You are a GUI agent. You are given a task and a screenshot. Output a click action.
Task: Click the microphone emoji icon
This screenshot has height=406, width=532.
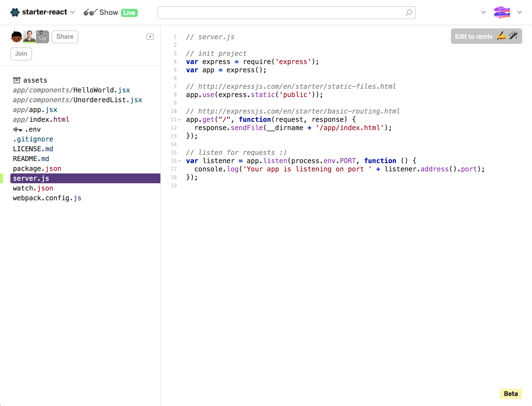click(x=513, y=35)
